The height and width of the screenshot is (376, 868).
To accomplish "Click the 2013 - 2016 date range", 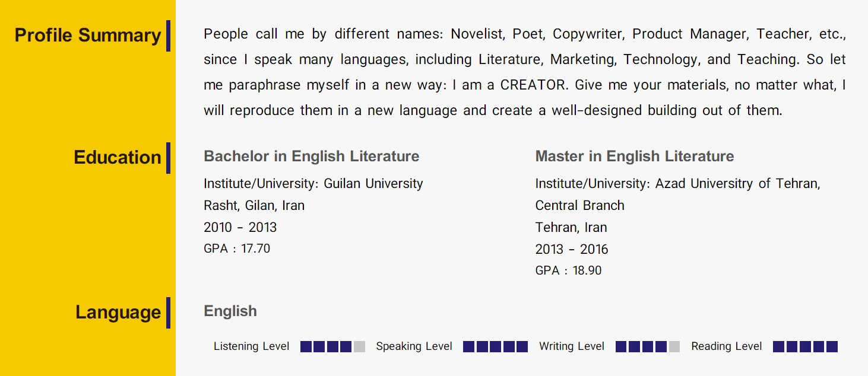I will (x=572, y=250).
